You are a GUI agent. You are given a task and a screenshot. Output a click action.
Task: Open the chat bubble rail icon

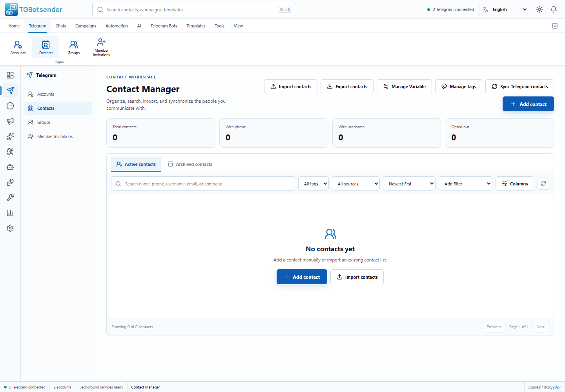click(x=10, y=106)
